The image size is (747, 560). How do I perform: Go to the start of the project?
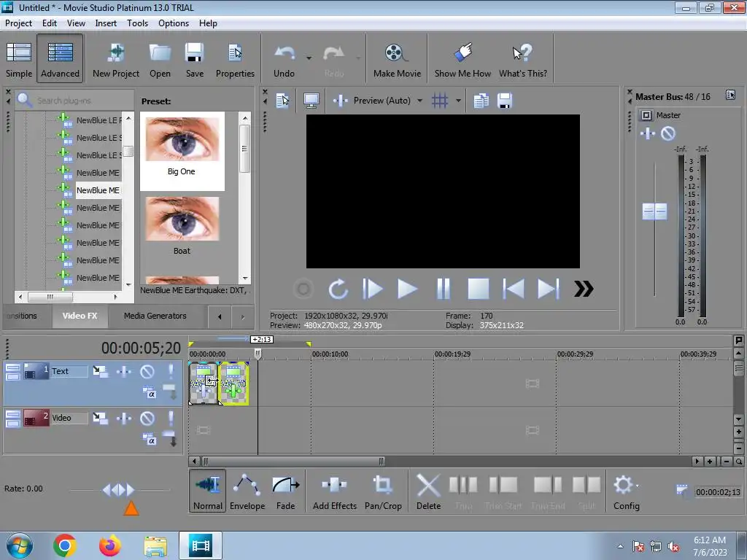(x=514, y=289)
